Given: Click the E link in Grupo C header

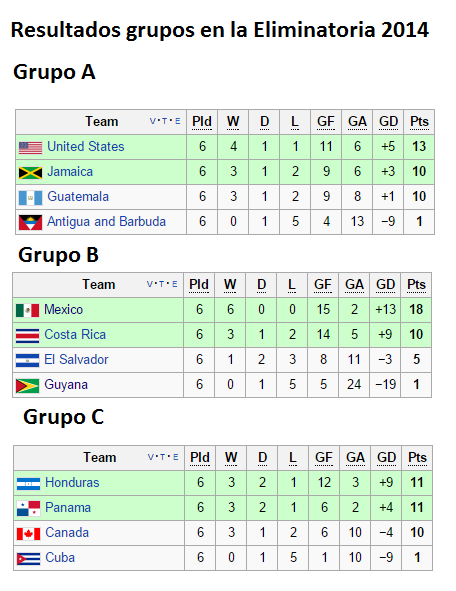Looking at the screenshot, I should [175, 457].
